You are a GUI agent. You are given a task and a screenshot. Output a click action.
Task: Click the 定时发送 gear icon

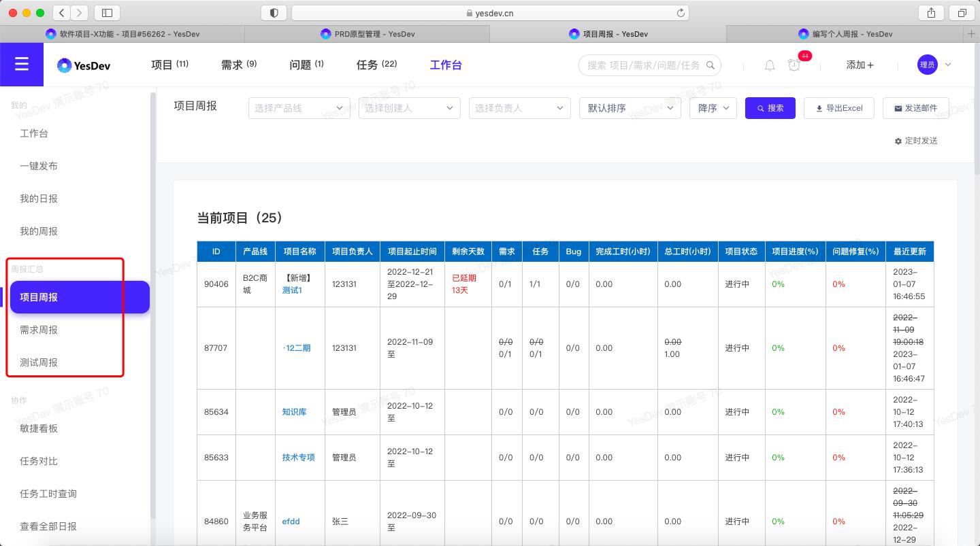point(898,141)
